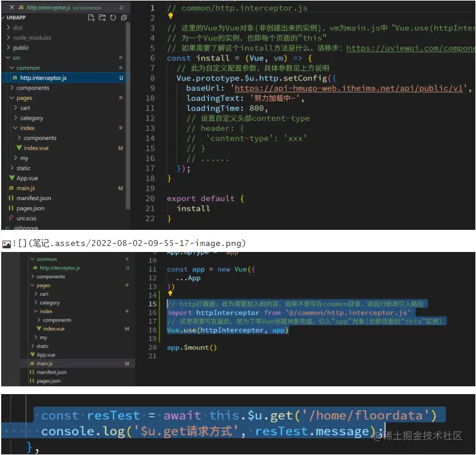This screenshot has height=455, width=476.
Task: Click the import httpInterceptor line in main.js
Action: point(288,312)
